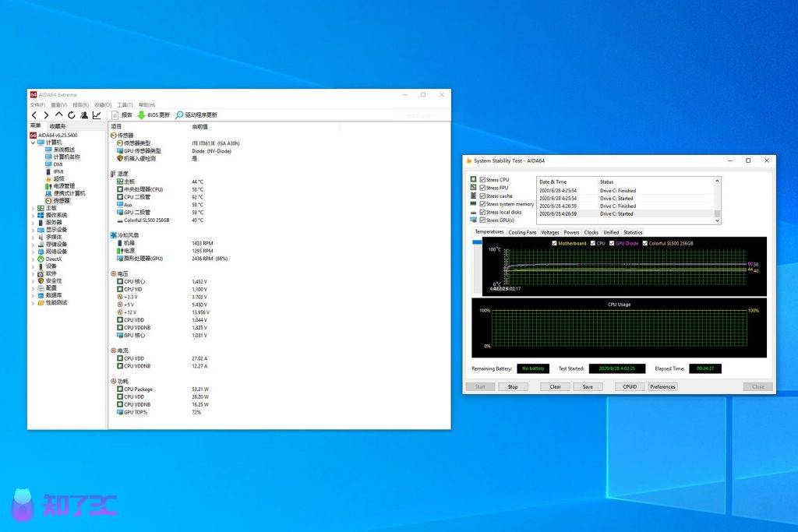Click the graph chart toolbar icon
This screenshot has width=798, height=532.
(x=97, y=115)
